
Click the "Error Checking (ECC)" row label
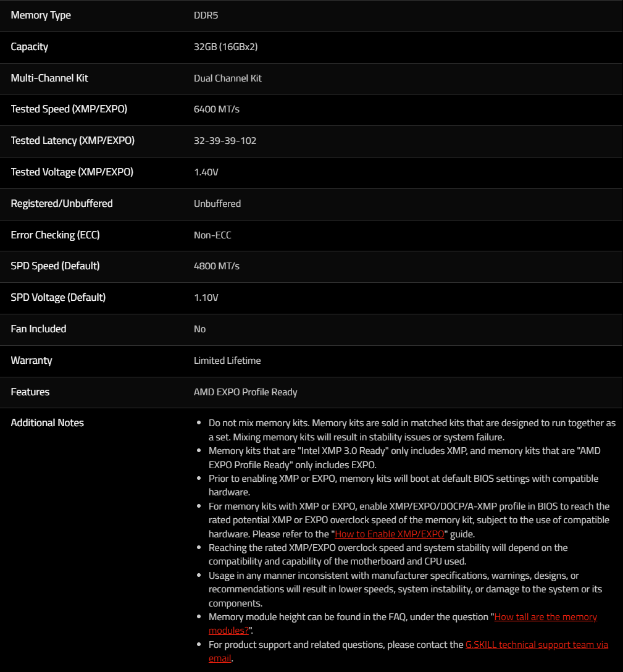55,235
